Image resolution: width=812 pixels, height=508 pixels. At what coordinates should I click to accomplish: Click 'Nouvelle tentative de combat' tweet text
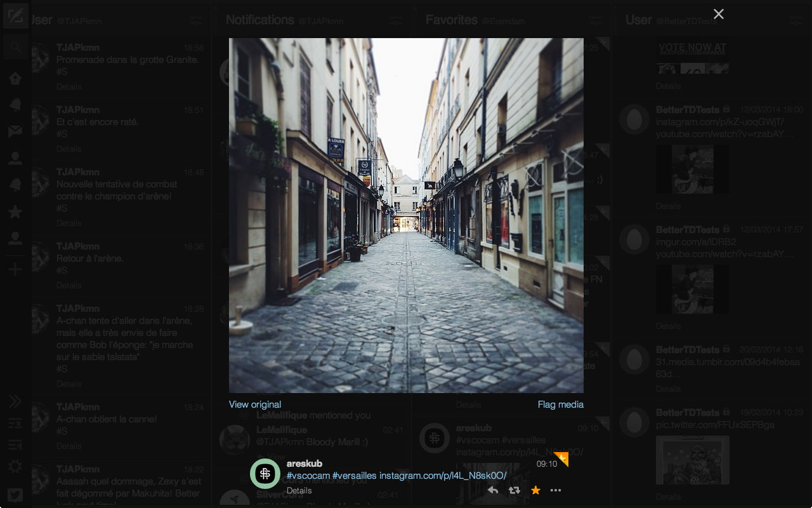(x=117, y=190)
